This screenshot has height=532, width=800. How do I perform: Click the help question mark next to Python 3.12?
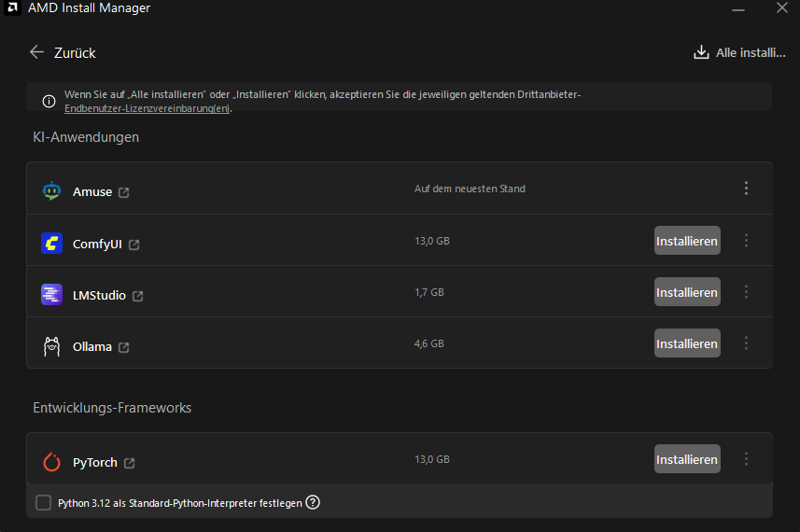[313, 502]
